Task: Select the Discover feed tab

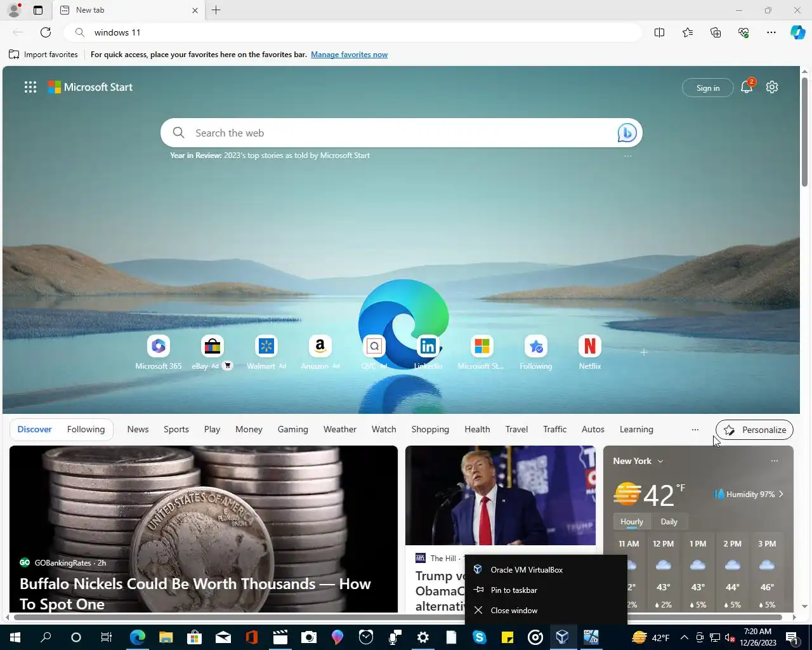Action: coord(34,430)
